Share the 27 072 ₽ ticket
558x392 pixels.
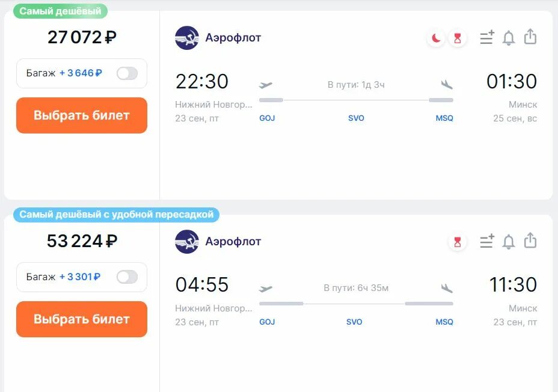(530, 37)
